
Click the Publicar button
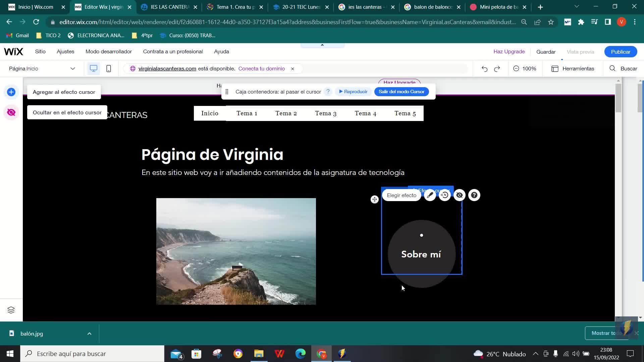point(621,52)
